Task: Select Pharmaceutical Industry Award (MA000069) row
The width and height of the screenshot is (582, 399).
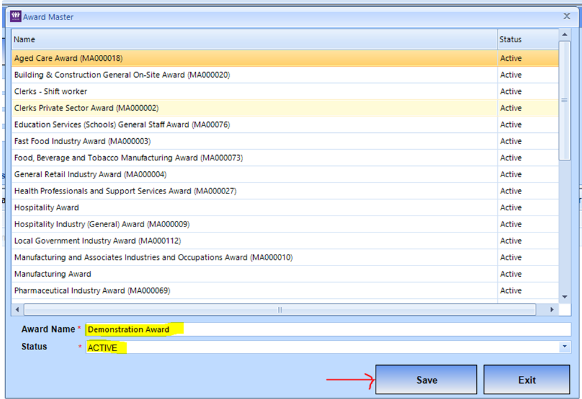Action: tap(285, 291)
